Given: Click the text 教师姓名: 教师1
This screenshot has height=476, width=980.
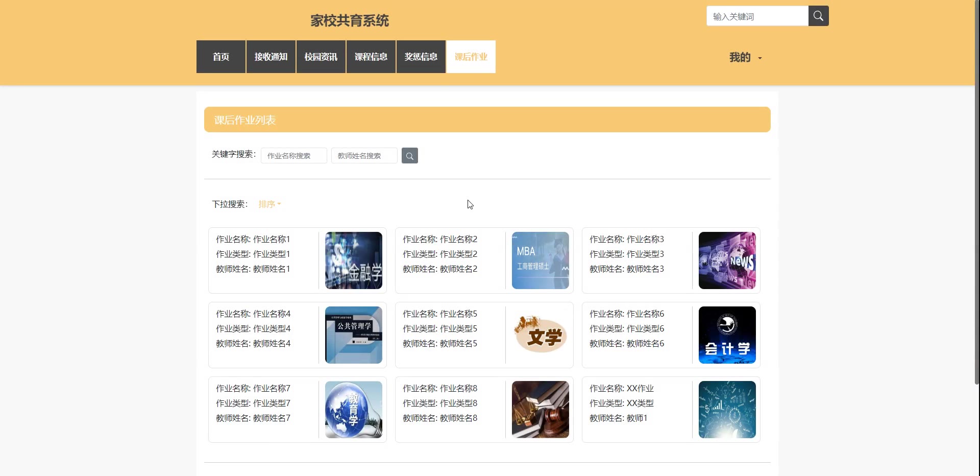Looking at the screenshot, I should click(x=619, y=418).
